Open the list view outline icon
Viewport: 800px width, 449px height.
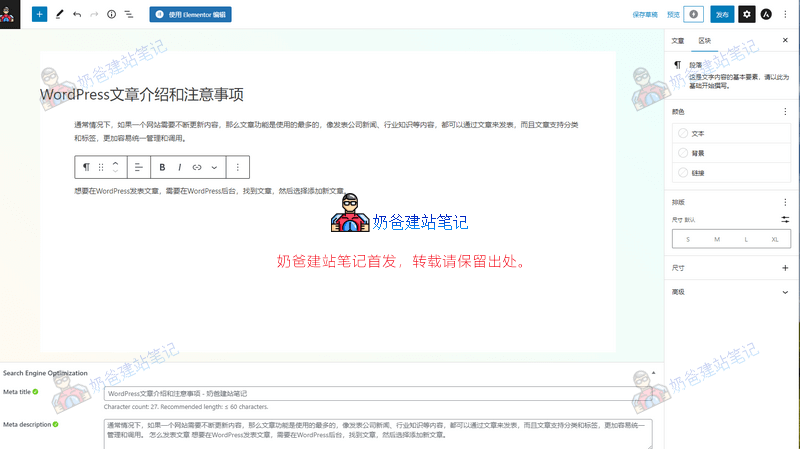(129, 14)
